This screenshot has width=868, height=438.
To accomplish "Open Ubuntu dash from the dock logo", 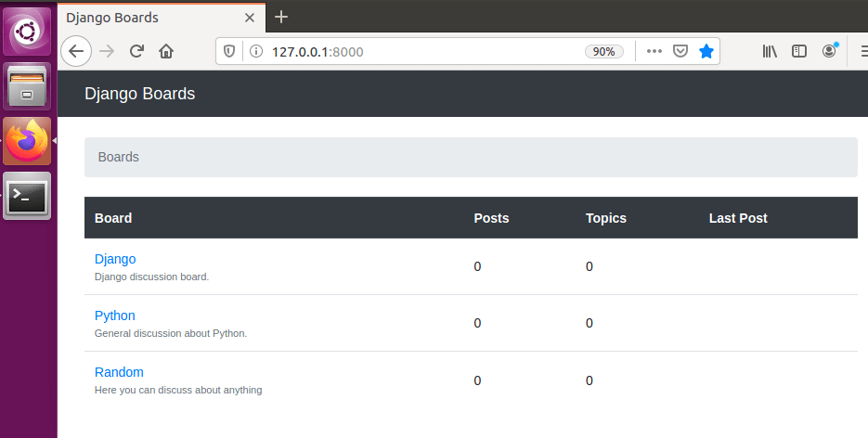I will click(27, 32).
